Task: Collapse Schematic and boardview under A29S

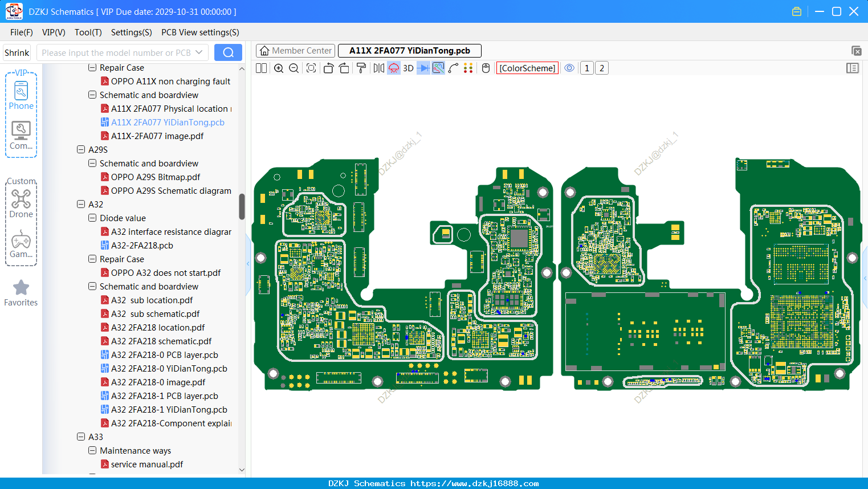Action: 92,164
